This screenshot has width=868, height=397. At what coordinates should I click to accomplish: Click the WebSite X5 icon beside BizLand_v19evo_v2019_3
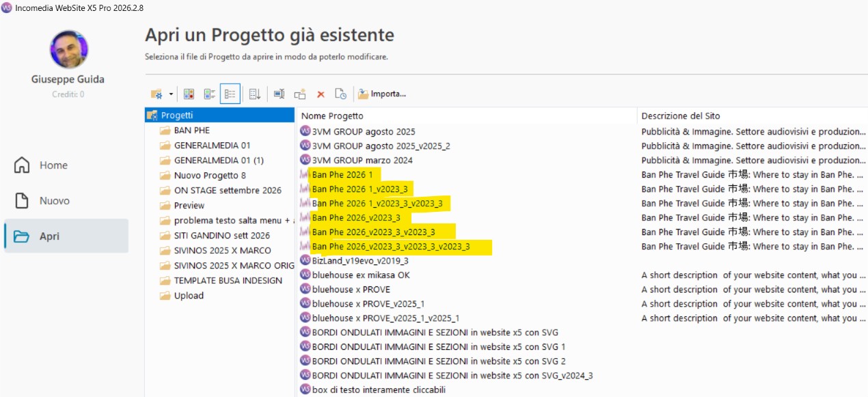point(305,260)
